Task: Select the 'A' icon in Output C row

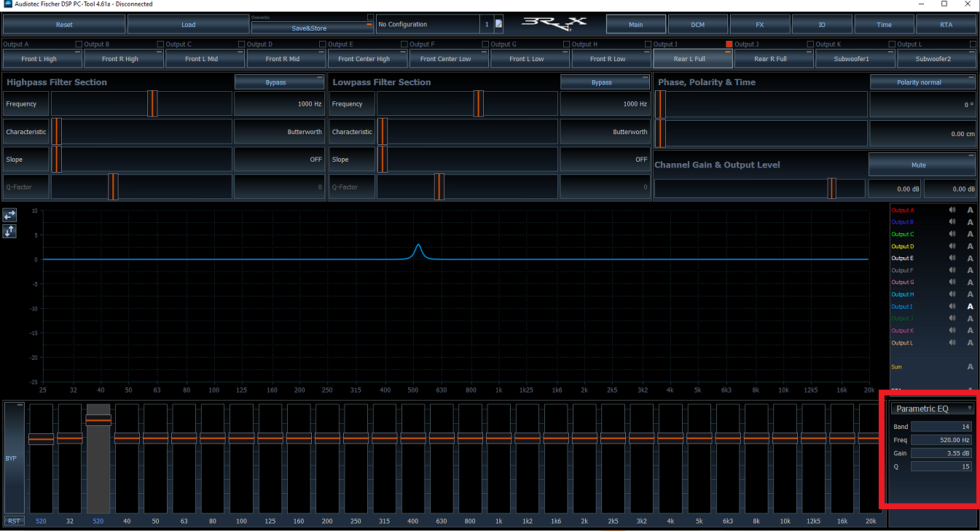Action: coord(970,234)
